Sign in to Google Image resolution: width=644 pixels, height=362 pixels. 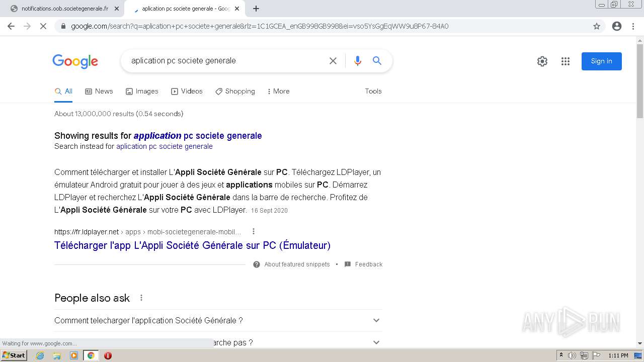[x=602, y=61]
